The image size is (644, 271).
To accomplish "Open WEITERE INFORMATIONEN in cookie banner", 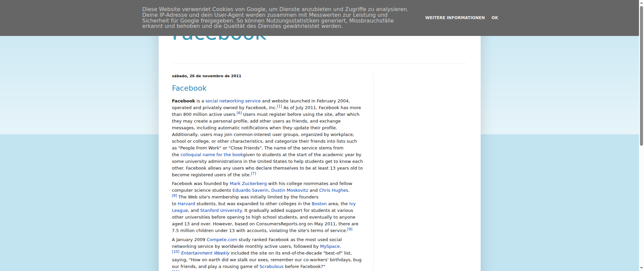I will click(x=455, y=18).
